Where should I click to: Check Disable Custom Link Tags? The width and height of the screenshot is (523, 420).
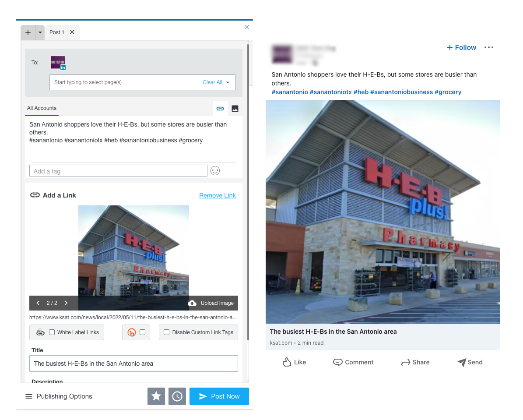click(166, 332)
